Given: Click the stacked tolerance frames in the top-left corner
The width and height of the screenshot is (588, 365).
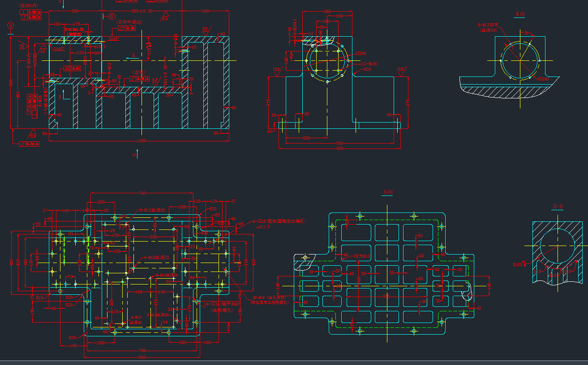Looking at the screenshot, I should [x=30, y=14].
